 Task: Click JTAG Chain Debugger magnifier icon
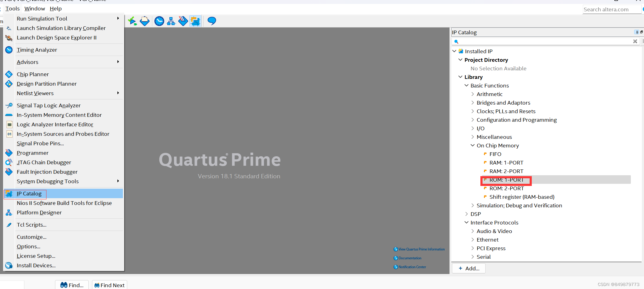click(x=9, y=162)
